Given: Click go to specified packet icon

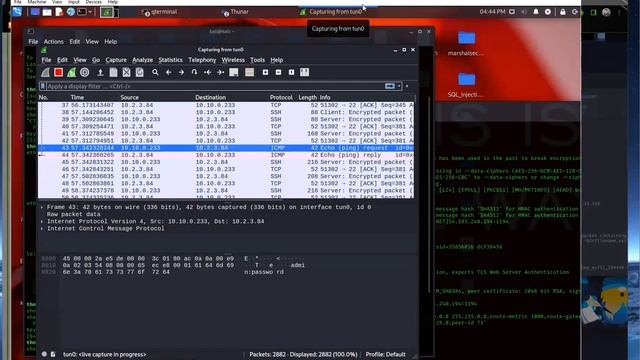Looking at the screenshot, I should pyautogui.click(x=194, y=72).
